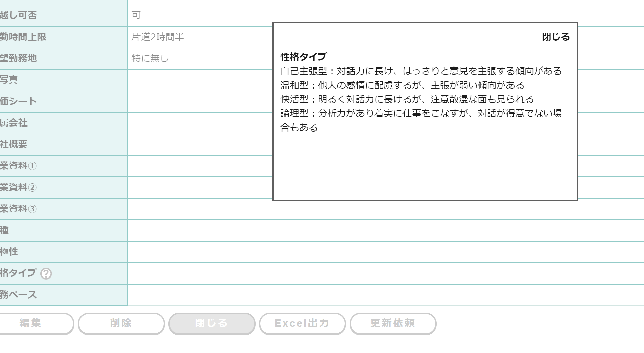Click the 性格タイプ heading in the popup
Screen dimensions: 644x353
pyautogui.click(x=304, y=57)
